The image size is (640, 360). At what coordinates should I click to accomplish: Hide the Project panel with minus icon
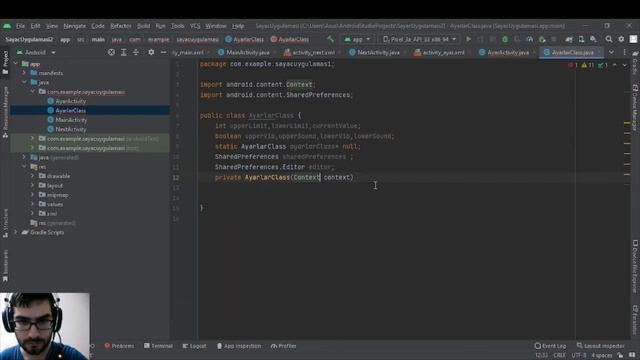tap(163, 52)
